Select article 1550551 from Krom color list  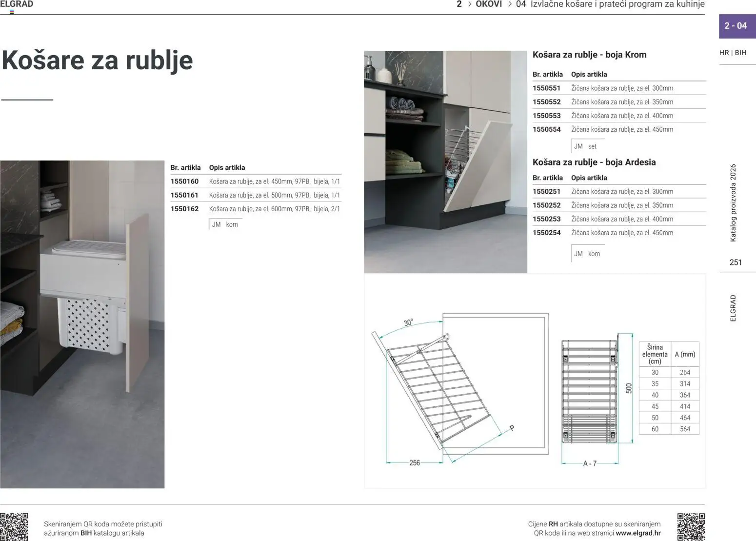point(546,88)
